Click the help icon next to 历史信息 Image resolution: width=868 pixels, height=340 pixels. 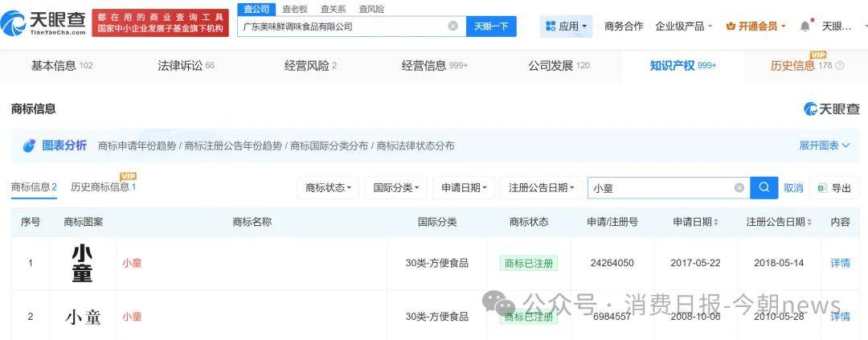pyautogui.click(x=839, y=66)
